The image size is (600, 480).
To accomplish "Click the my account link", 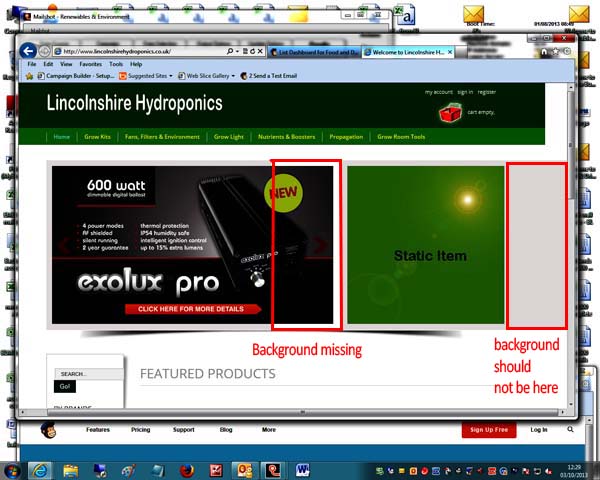I will (439, 92).
